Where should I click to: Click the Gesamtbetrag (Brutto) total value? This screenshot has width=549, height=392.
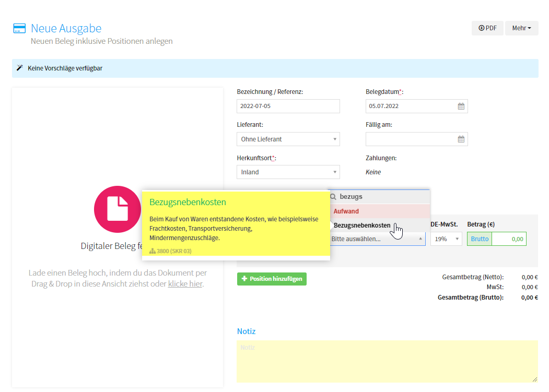point(529,298)
